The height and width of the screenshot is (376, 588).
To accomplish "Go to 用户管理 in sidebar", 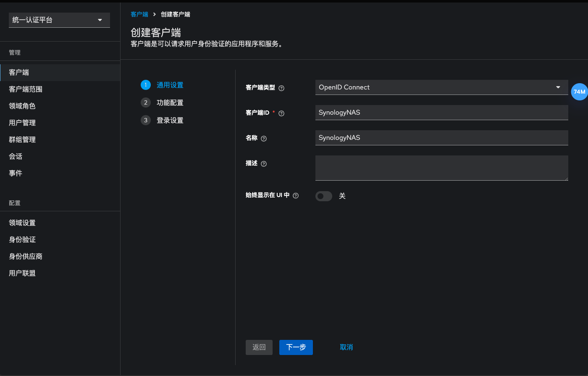I will pos(22,123).
